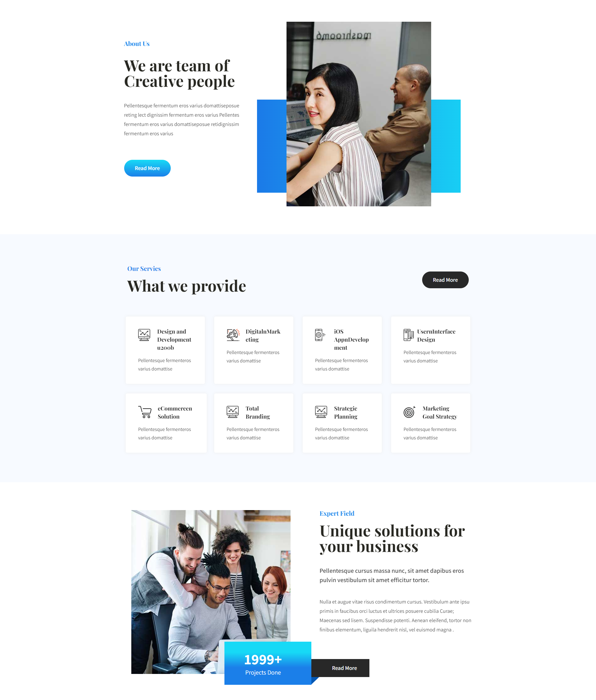The height and width of the screenshot is (700, 596).
Task: Click the Total Branding icon
Action: (233, 411)
